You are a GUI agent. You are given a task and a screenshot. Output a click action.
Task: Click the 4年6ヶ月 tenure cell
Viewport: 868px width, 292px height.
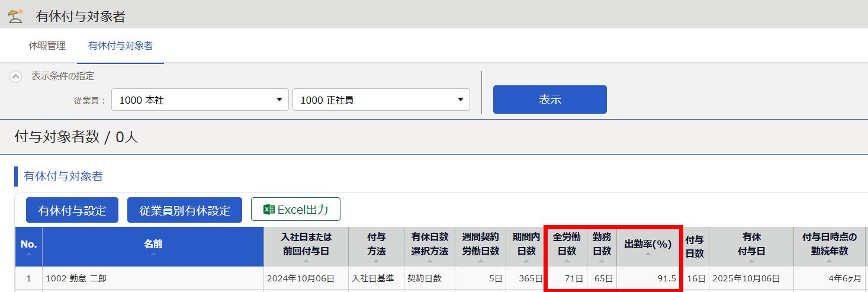pyautogui.click(x=830, y=278)
